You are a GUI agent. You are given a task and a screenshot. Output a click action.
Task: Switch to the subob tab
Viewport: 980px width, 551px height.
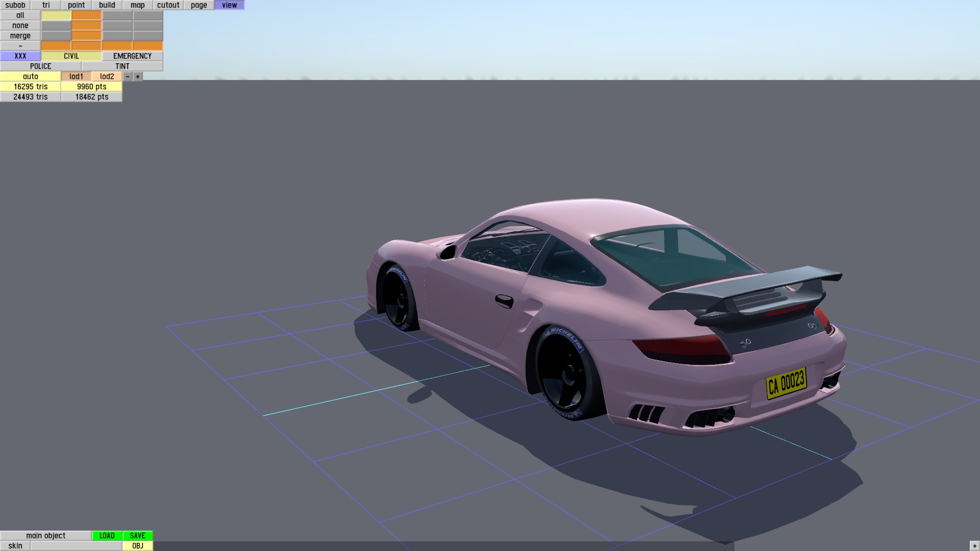point(15,5)
